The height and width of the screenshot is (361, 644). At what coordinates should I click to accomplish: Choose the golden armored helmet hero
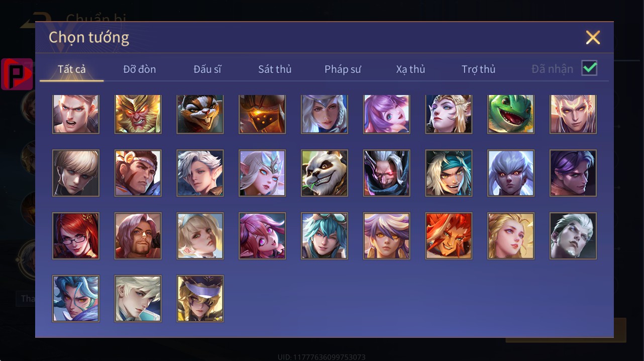[x=262, y=114]
